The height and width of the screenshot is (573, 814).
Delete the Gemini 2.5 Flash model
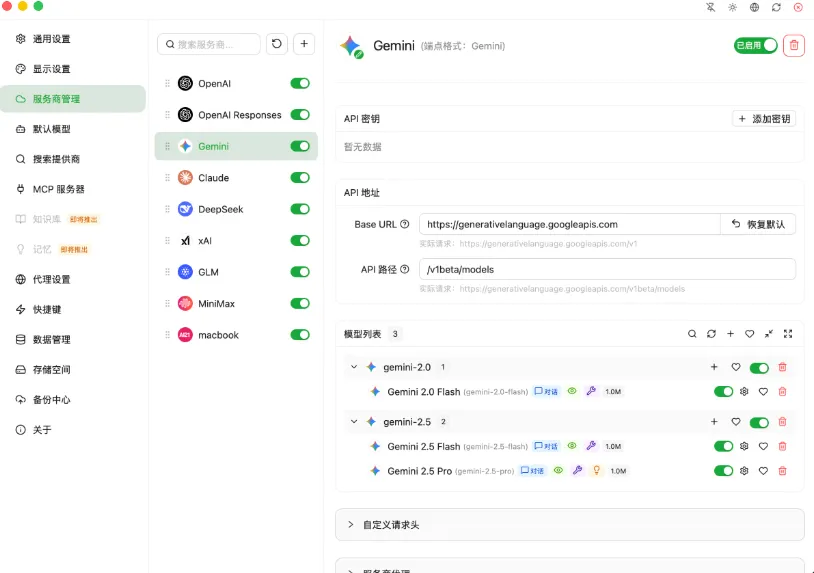pyautogui.click(x=782, y=446)
